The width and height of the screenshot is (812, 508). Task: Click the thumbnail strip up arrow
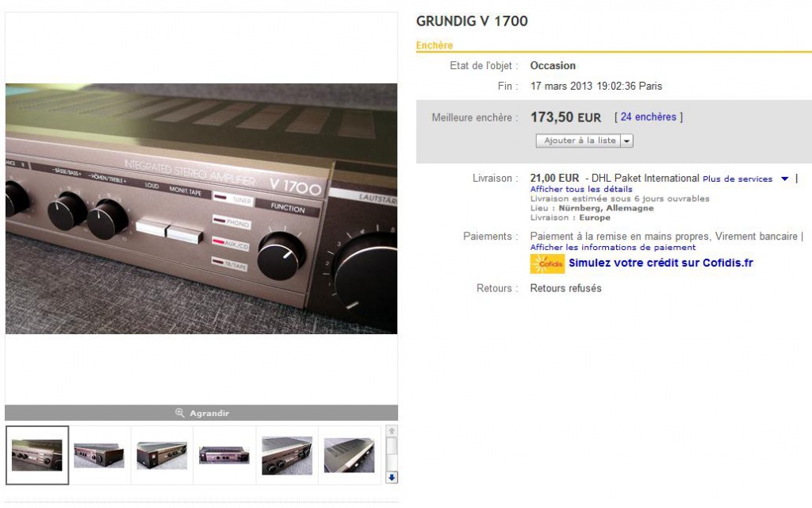(x=392, y=431)
